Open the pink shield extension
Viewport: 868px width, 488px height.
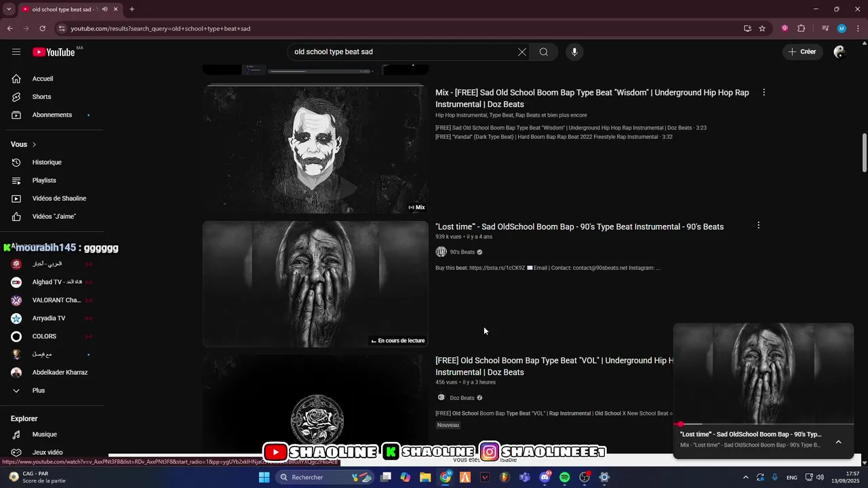(785, 28)
